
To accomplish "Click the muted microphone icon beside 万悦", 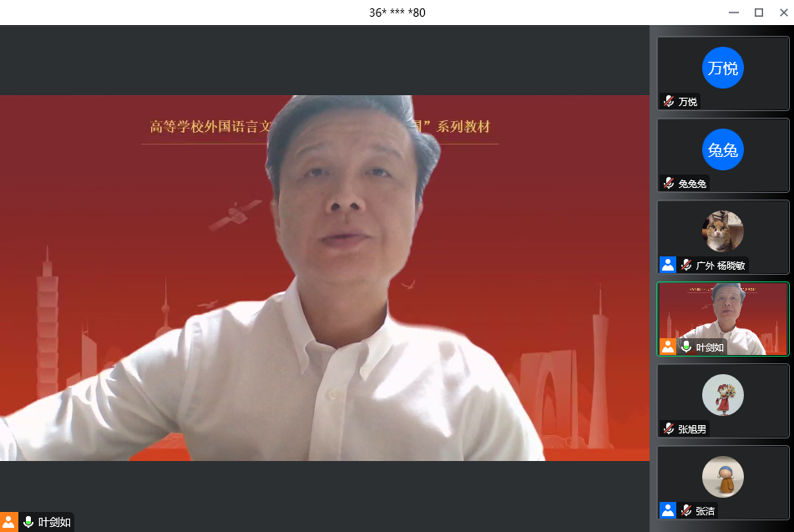I will (669, 101).
